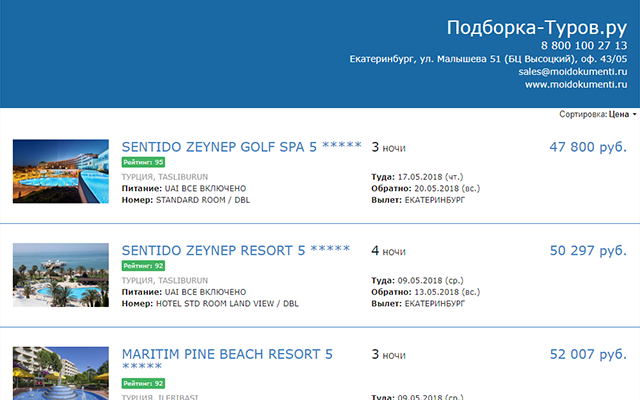Image resolution: width=640 pixels, height=400 pixels.
Task: Click the rating badge under Maritim Pine Beach
Action: (x=143, y=383)
